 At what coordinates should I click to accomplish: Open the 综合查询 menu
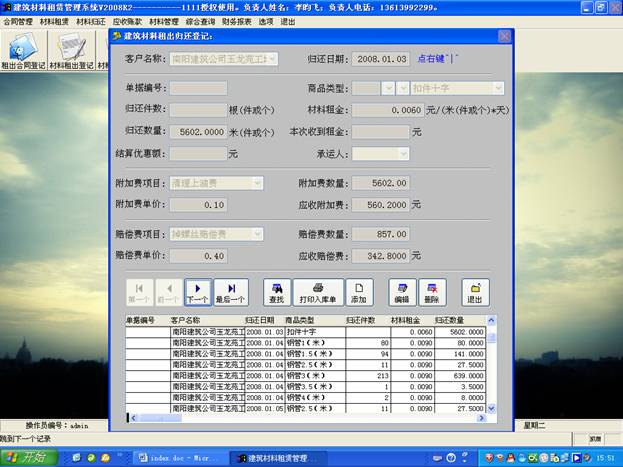point(200,20)
